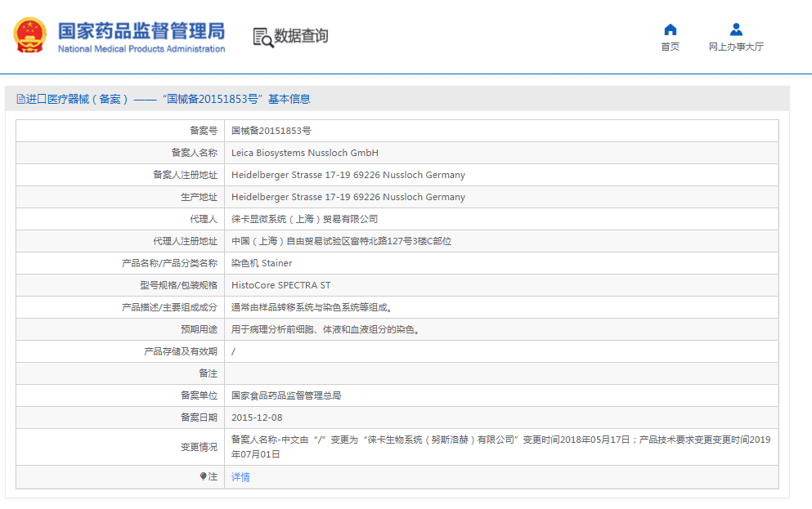
Task: Click the 国家药品监督管理局 site title
Action: point(141,30)
